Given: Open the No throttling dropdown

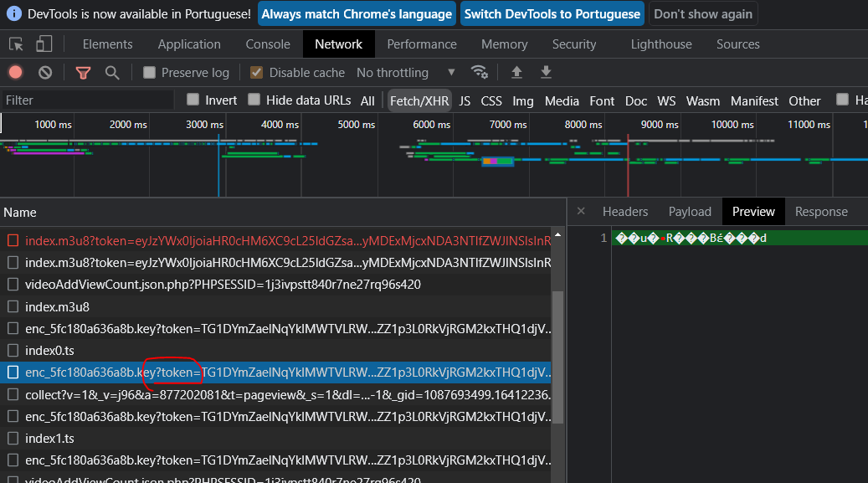Looking at the screenshot, I should coord(406,73).
